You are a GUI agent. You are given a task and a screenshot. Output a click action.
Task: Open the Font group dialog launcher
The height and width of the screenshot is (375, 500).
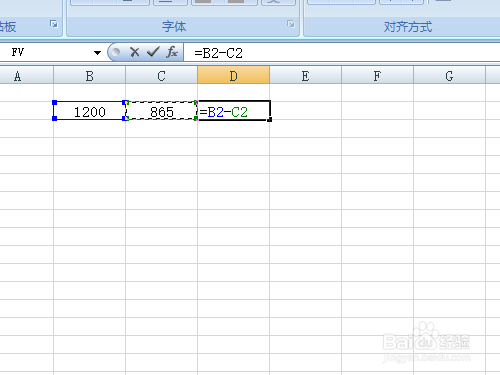pyautogui.click(x=291, y=24)
